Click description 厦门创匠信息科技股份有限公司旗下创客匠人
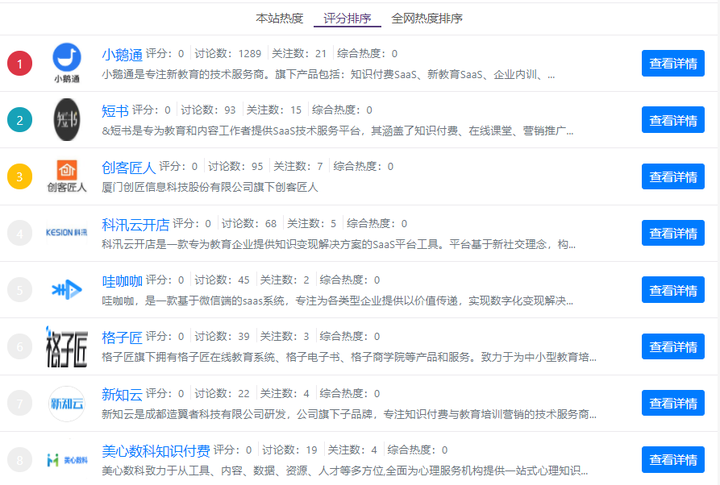 point(210,188)
